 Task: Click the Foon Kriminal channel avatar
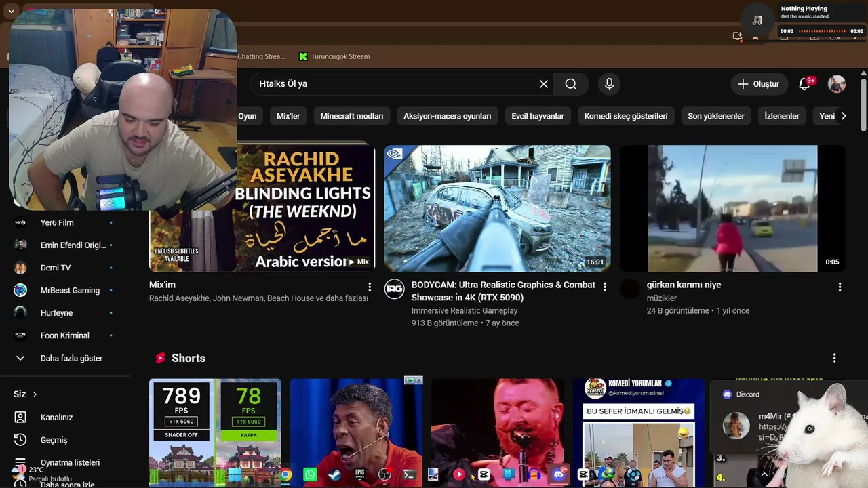[20, 335]
